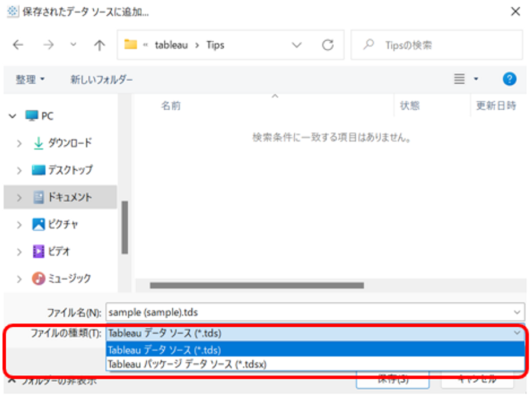Choose Tableau パッケージ データ ソース (*.tdsx) option

(x=315, y=364)
